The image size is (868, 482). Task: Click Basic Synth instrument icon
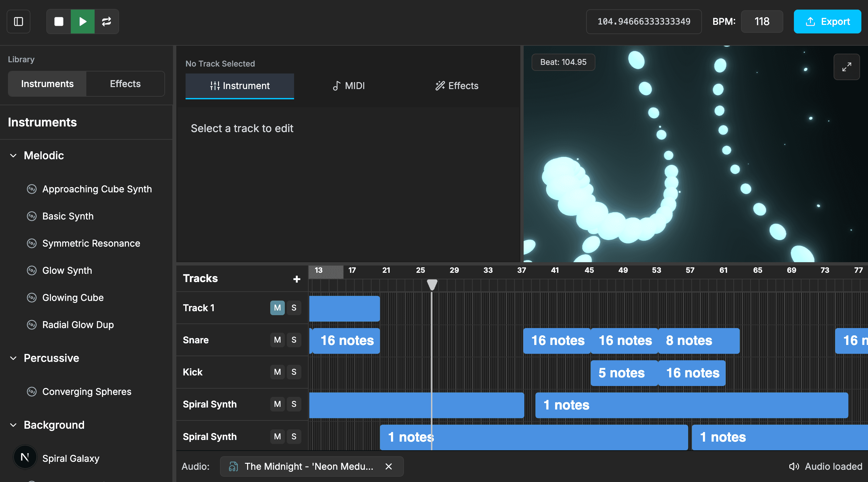[32, 216]
